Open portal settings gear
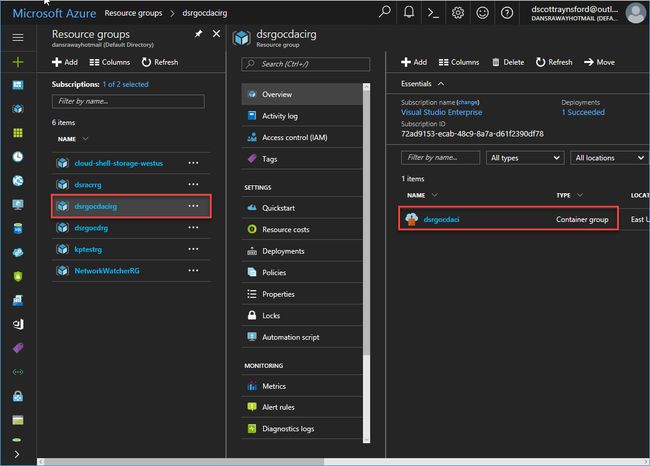Screen dimensions: 650x466 (458, 13)
